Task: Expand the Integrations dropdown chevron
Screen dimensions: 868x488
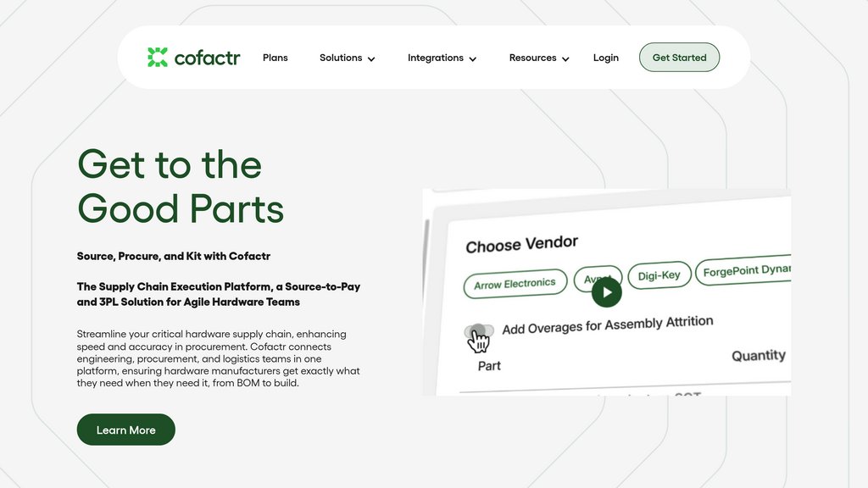Action: tap(472, 58)
